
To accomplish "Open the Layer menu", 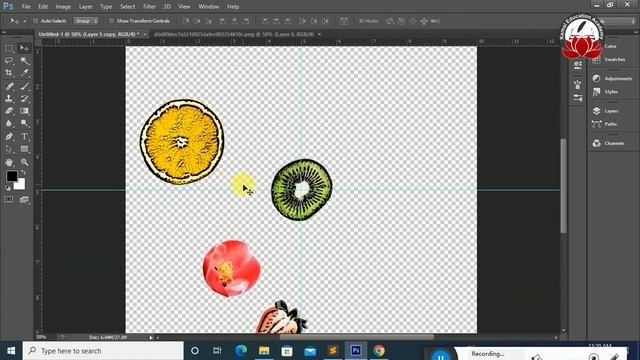I will click(x=85, y=7).
